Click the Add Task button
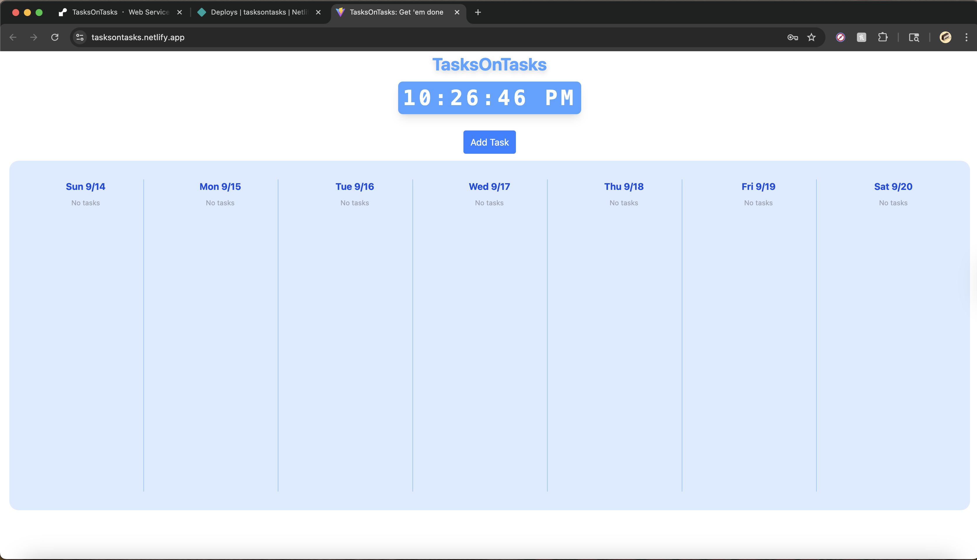The height and width of the screenshot is (560, 977). [x=489, y=142]
